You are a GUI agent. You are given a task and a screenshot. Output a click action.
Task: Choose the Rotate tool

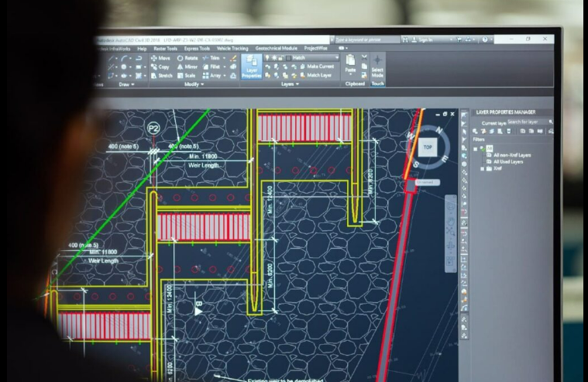(x=187, y=58)
